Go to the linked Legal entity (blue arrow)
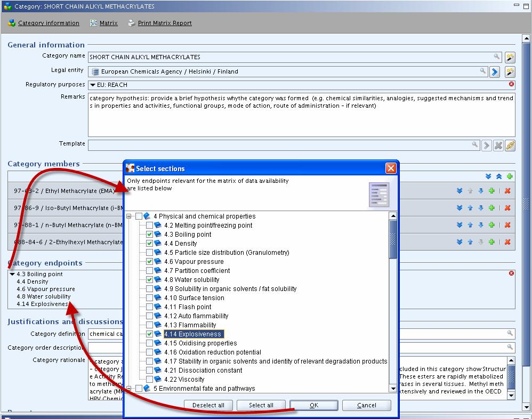Screen dimensions: 532x419 (x=495, y=71)
